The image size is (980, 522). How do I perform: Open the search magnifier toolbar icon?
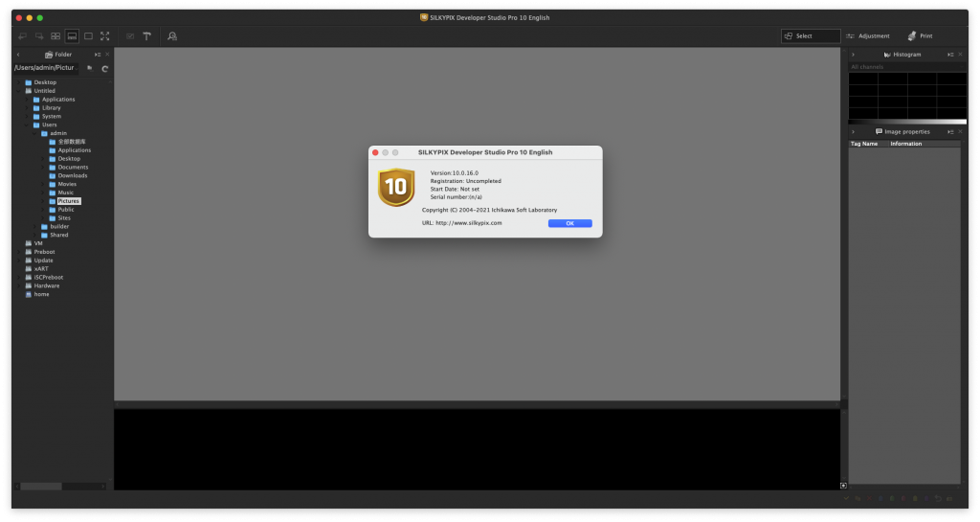point(172,36)
